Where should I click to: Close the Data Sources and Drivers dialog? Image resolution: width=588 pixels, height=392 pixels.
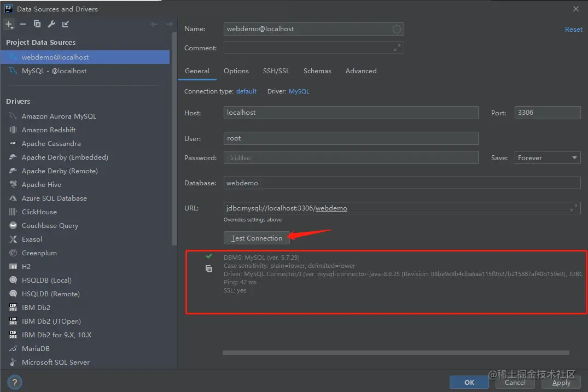(576, 9)
